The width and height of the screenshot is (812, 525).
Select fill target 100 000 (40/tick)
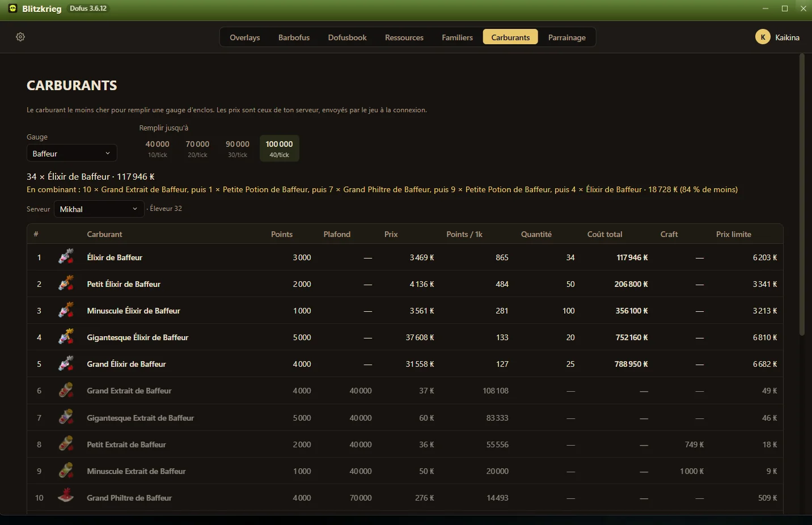[x=280, y=149]
